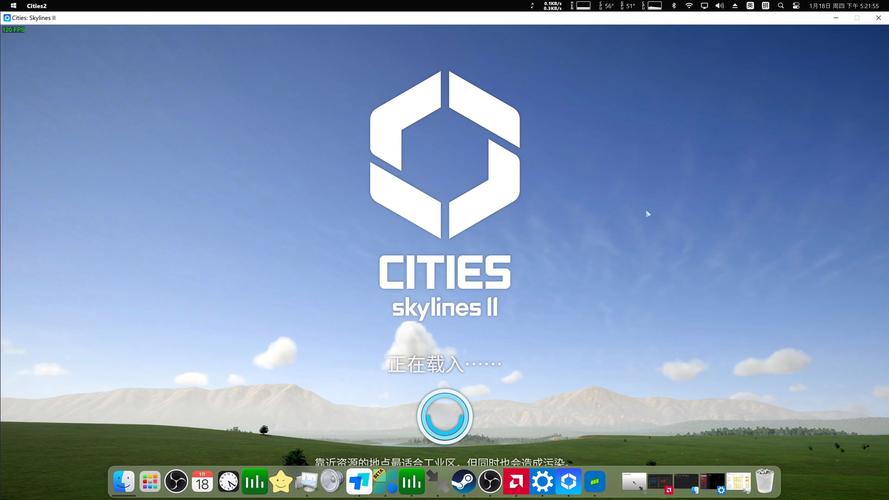Screen dimensions: 889x500
Task: Open Launchpad from the dock
Action: coord(150,482)
